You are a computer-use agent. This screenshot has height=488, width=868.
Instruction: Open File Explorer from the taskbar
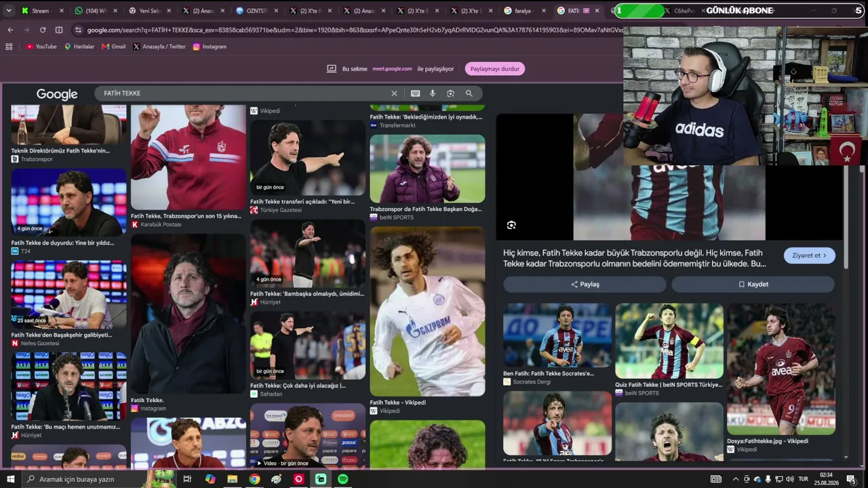pyautogui.click(x=232, y=479)
